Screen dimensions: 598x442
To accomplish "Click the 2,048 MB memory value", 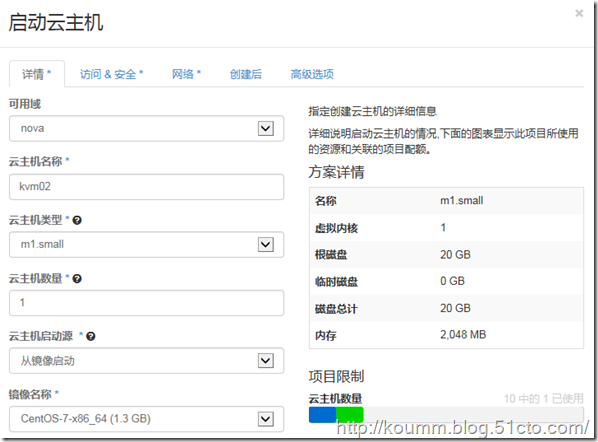I will tap(463, 335).
